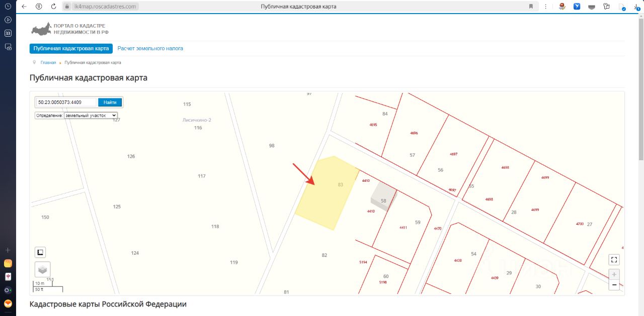
Task: Click the Лисичкино-2 label on map
Action: click(197, 120)
